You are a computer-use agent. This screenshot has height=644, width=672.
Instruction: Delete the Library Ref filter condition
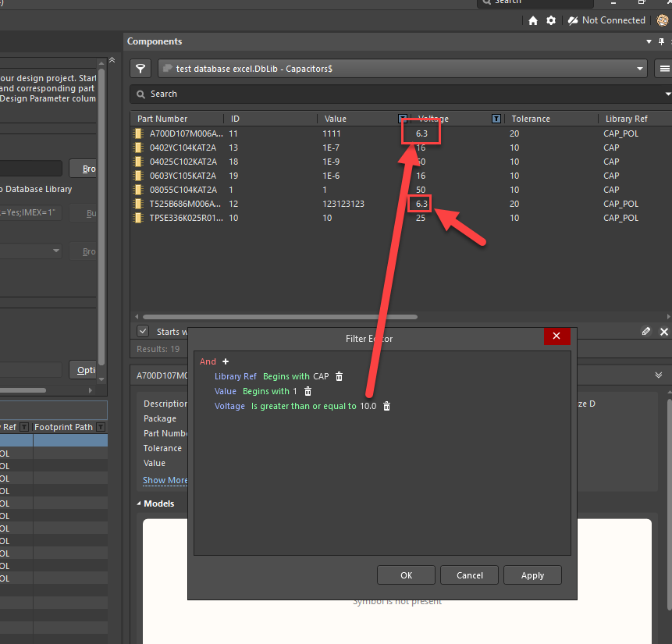(x=339, y=376)
